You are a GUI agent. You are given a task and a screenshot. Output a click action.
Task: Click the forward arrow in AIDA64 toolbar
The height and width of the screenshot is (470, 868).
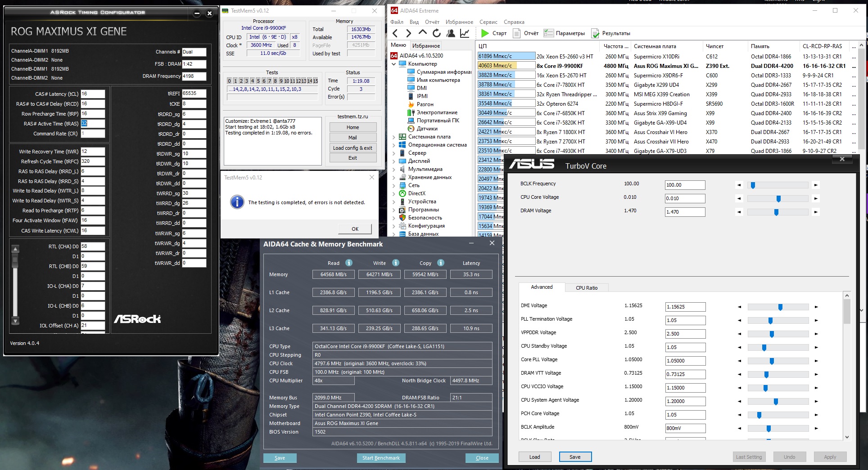coord(408,33)
